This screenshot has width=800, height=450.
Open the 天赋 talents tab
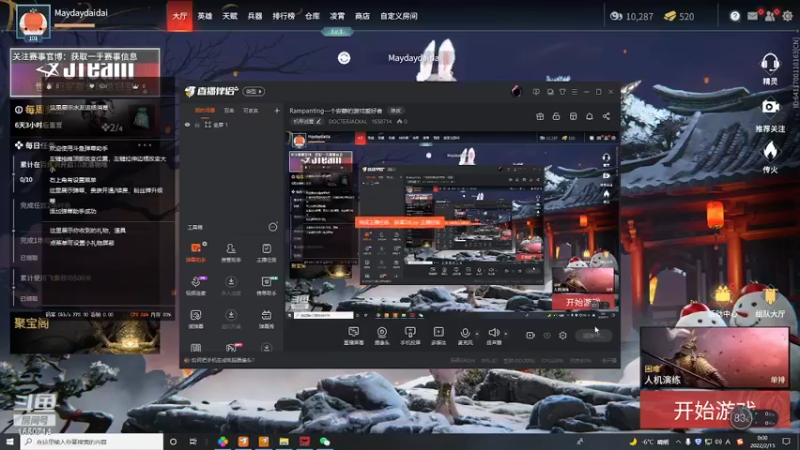pyautogui.click(x=230, y=16)
